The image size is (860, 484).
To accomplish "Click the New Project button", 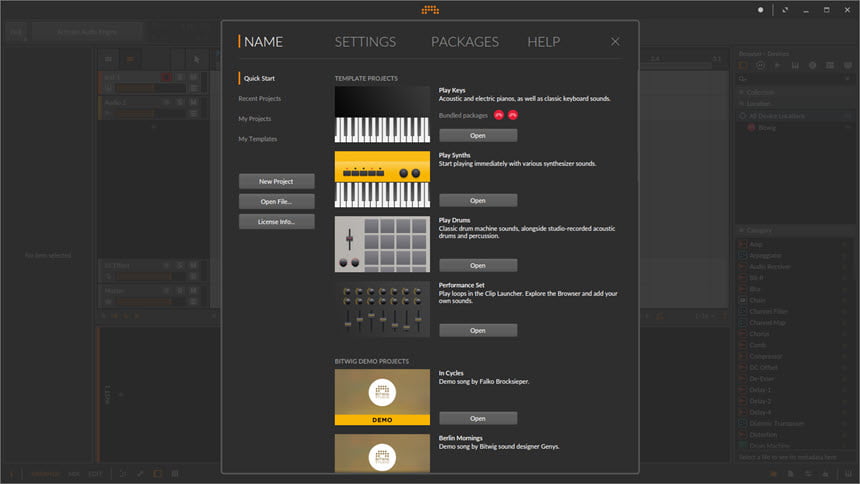I will coord(276,181).
